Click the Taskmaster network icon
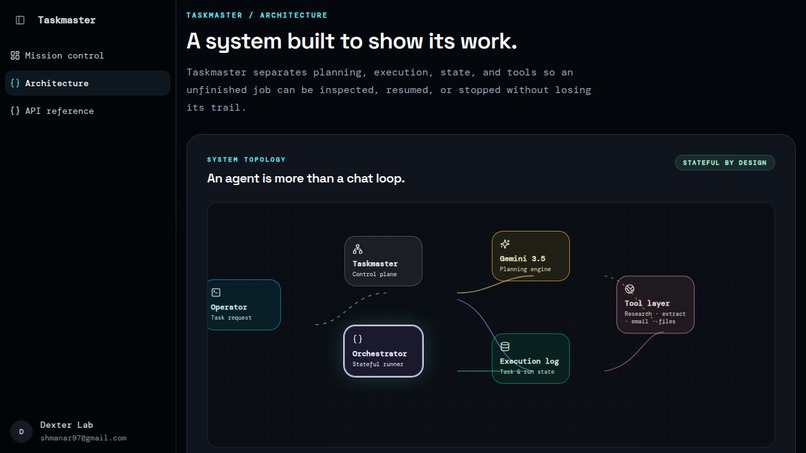The image size is (806, 453). pyautogui.click(x=357, y=249)
